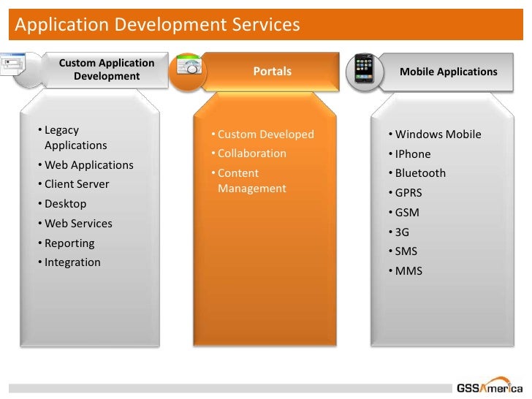Click the Integration bullet item
The height and width of the screenshot is (399, 532).
[69, 262]
